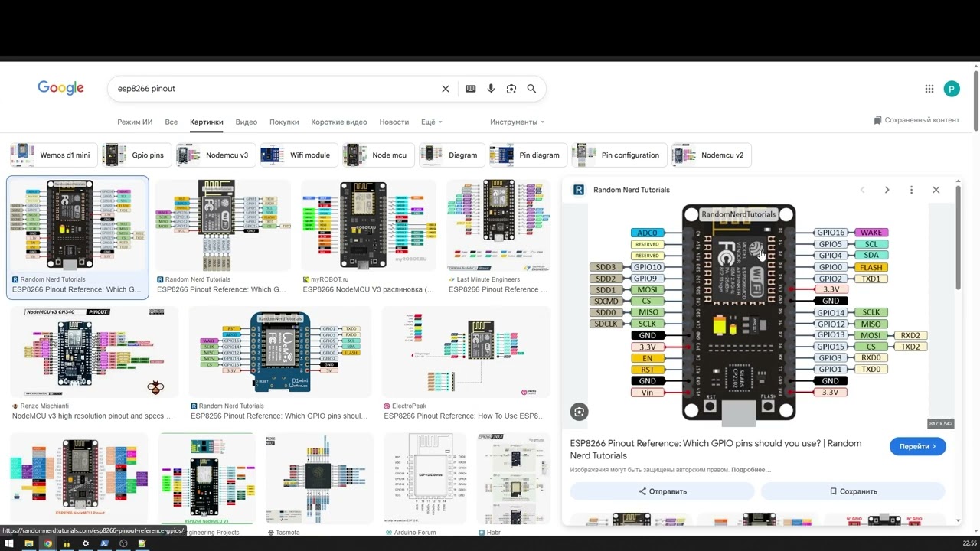Go to the Google logo homepage

[60, 88]
